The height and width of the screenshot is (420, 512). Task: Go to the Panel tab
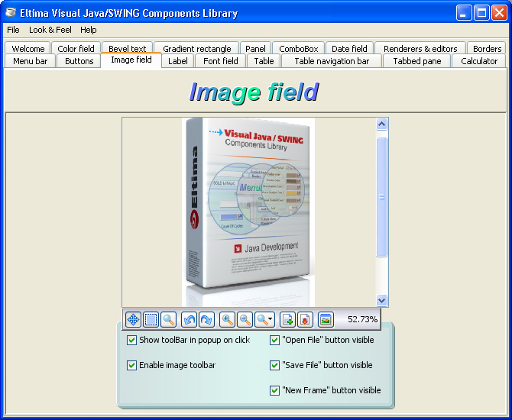[x=255, y=48]
